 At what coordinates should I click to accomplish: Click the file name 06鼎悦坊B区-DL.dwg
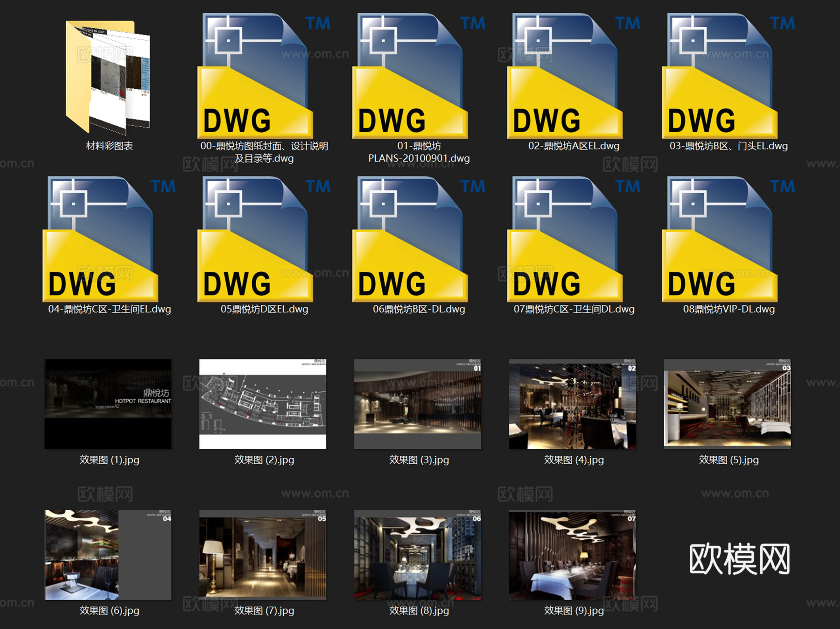pyautogui.click(x=419, y=309)
